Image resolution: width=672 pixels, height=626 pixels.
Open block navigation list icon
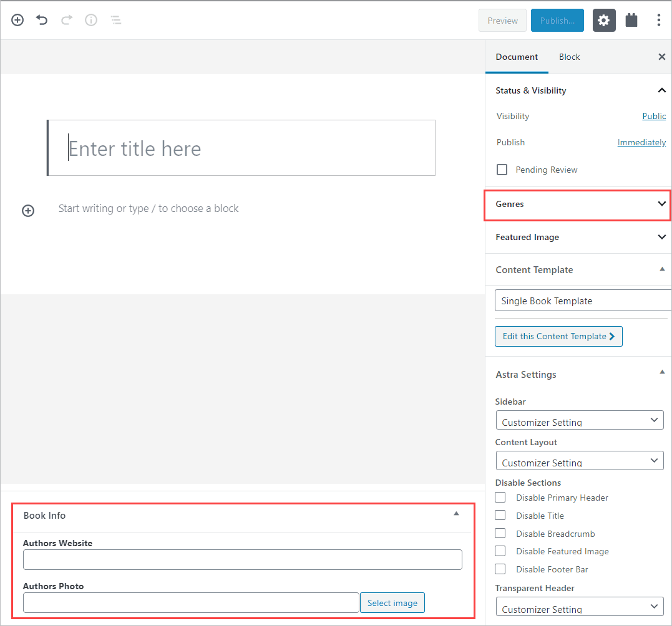point(115,20)
